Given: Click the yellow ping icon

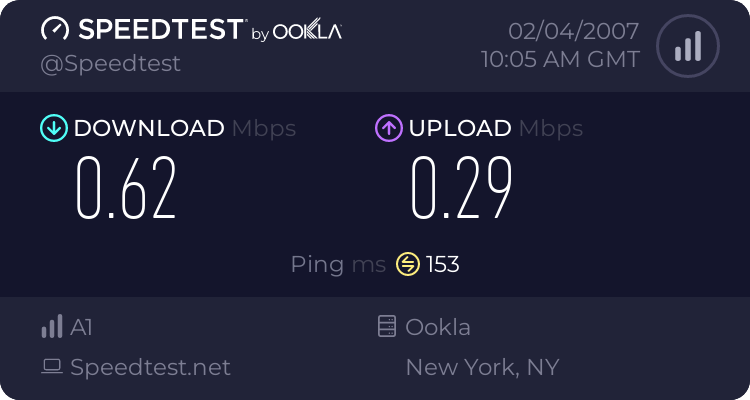Looking at the screenshot, I should coord(408,264).
